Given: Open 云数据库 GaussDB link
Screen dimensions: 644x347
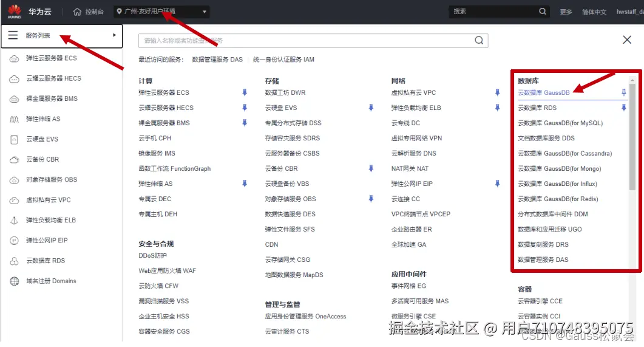Looking at the screenshot, I should tap(544, 92).
